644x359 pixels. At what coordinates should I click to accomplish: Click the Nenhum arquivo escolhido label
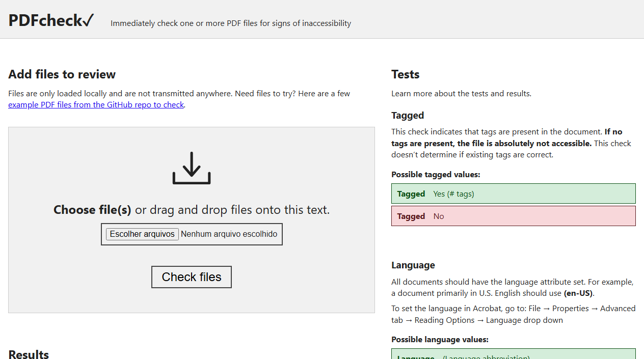(229, 234)
